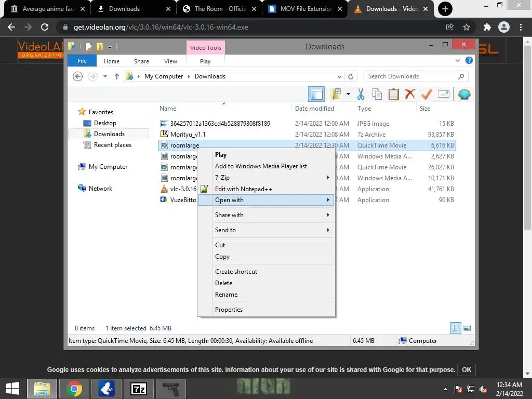Click the Up one level arrow
532x399 pixels.
pos(117,76)
